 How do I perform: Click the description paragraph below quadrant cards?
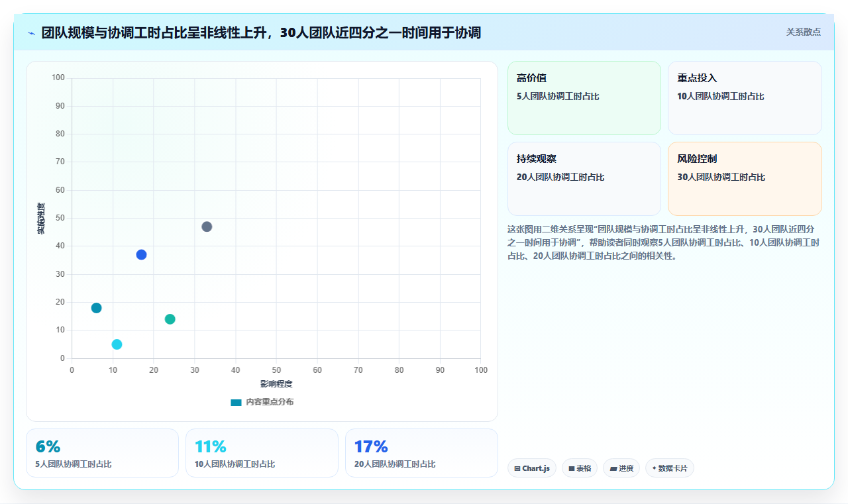664,242
